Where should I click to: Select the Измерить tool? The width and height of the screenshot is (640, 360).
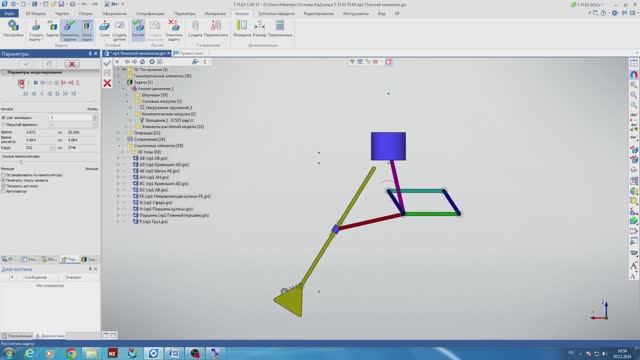[242, 29]
